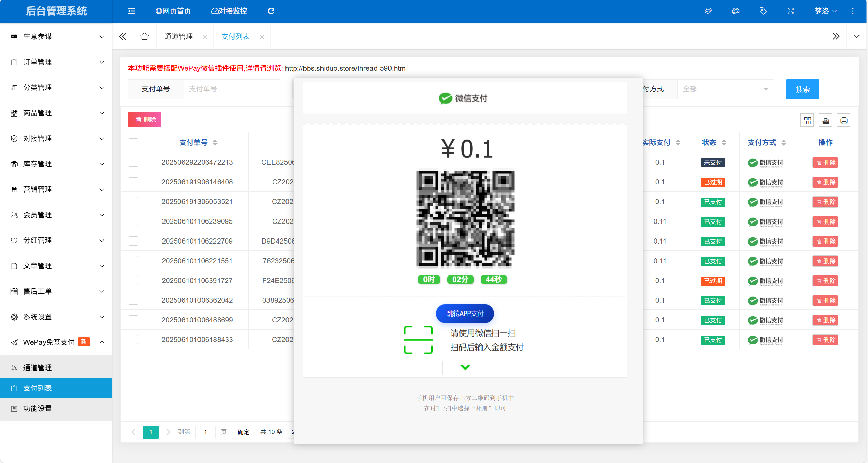This screenshot has width=868, height=463.
Task: Check row 202506101006188433 checkbox
Action: [x=133, y=340]
